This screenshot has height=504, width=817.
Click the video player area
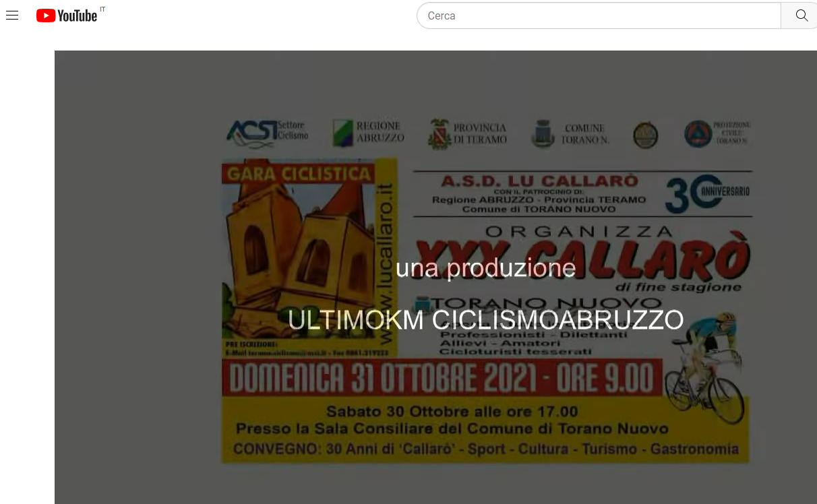tap(435, 277)
